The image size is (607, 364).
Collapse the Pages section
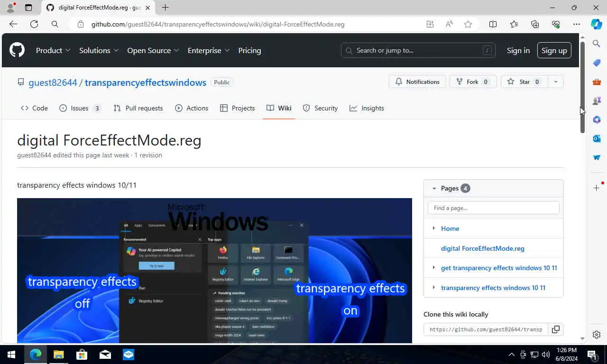[434, 188]
